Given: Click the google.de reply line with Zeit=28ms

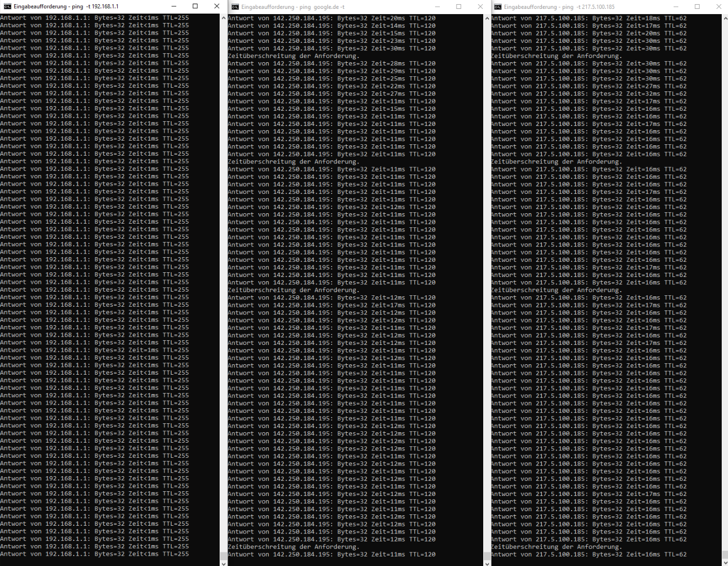Looking at the screenshot, I should [332, 64].
